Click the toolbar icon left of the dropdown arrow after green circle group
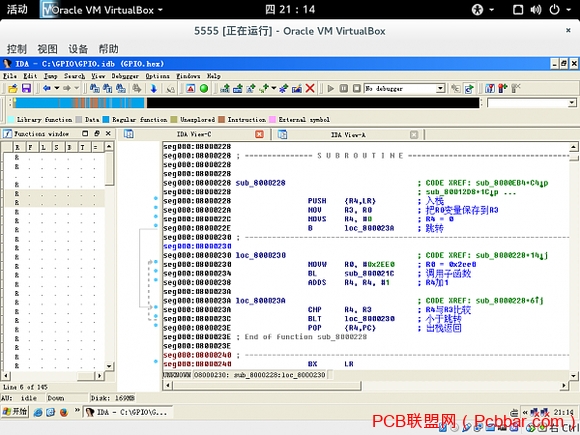This screenshot has width=580, height=435. 264,88
